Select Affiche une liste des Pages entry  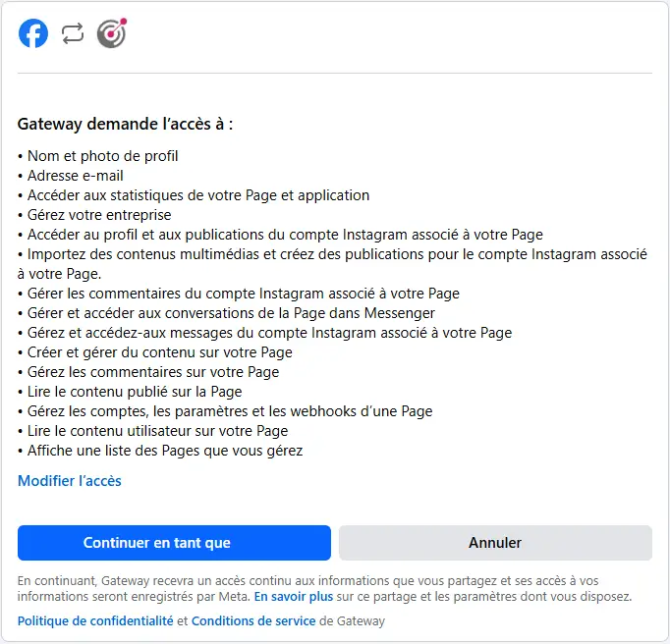(x=164, y=451)
